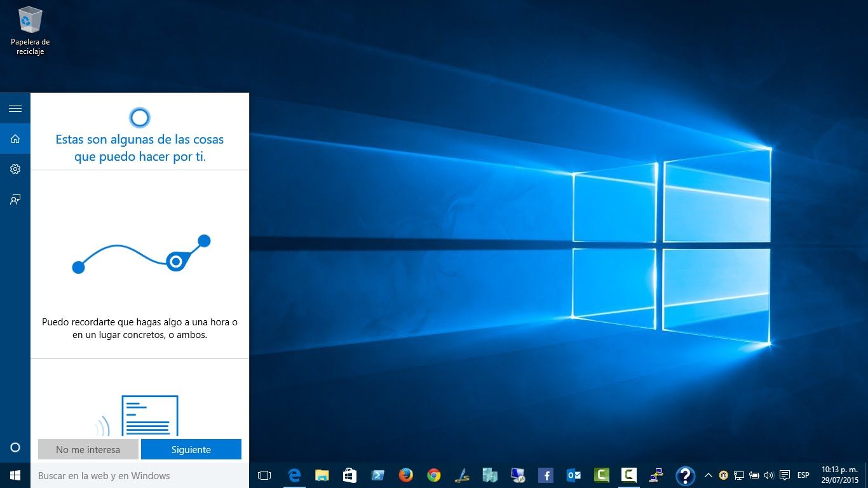
Task: Open the white Camtasia Recorder taskbar icon
Action: (x=629, y=475)
